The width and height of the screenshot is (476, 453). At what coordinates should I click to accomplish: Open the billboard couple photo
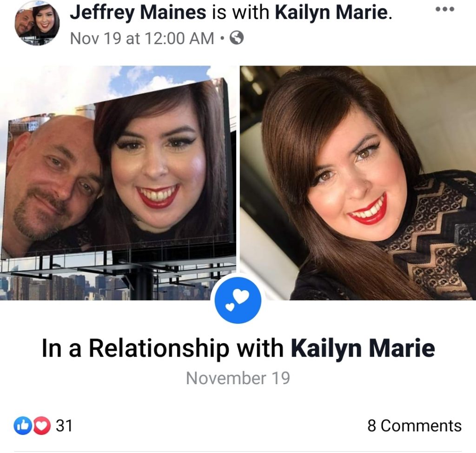click(x=118, y=183)
